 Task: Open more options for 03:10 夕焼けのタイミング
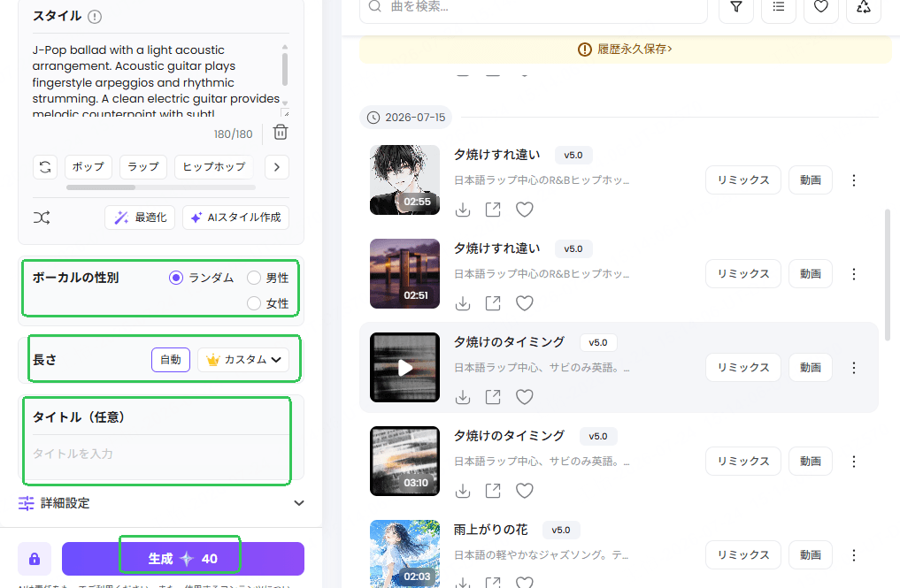[x=853, y=462]
